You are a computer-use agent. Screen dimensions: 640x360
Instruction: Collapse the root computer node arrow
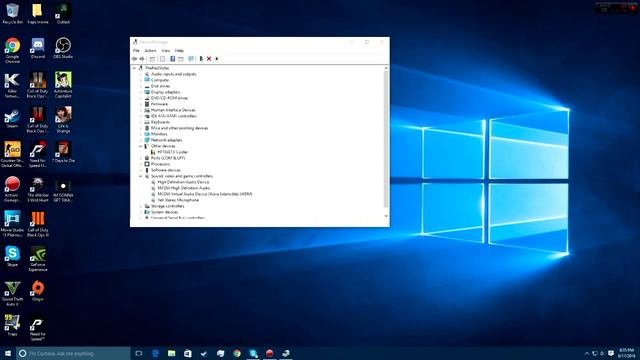point(134,68)
